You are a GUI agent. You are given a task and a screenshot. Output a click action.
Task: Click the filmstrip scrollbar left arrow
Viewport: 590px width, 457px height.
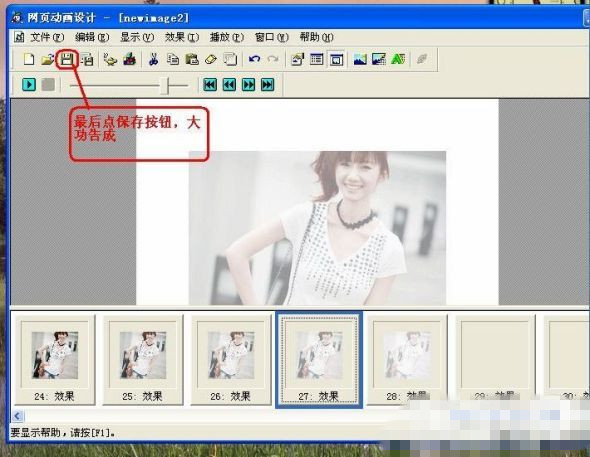coord(17,416)
